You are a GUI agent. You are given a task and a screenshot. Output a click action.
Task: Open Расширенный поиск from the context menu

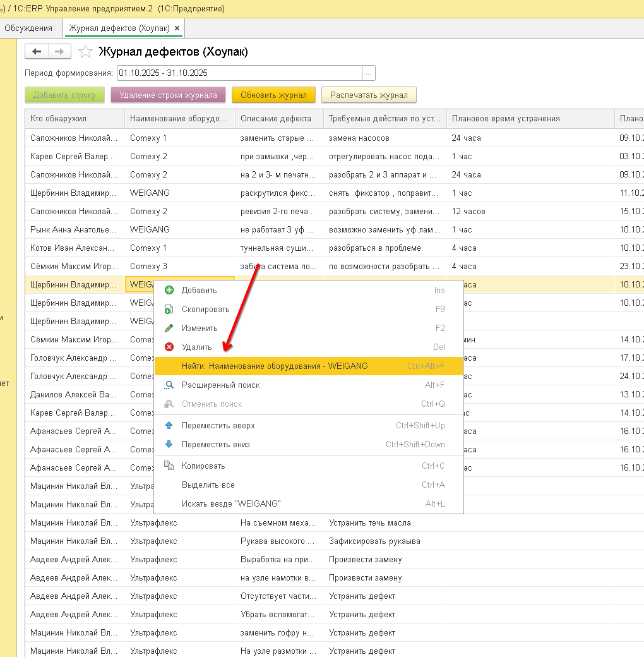tap(220, 385)
